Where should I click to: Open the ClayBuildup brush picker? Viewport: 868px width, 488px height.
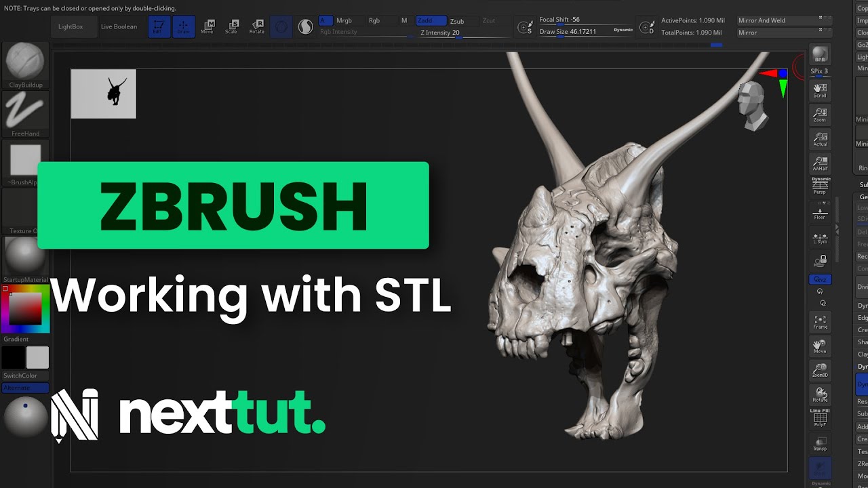click(x=25, y=65)
